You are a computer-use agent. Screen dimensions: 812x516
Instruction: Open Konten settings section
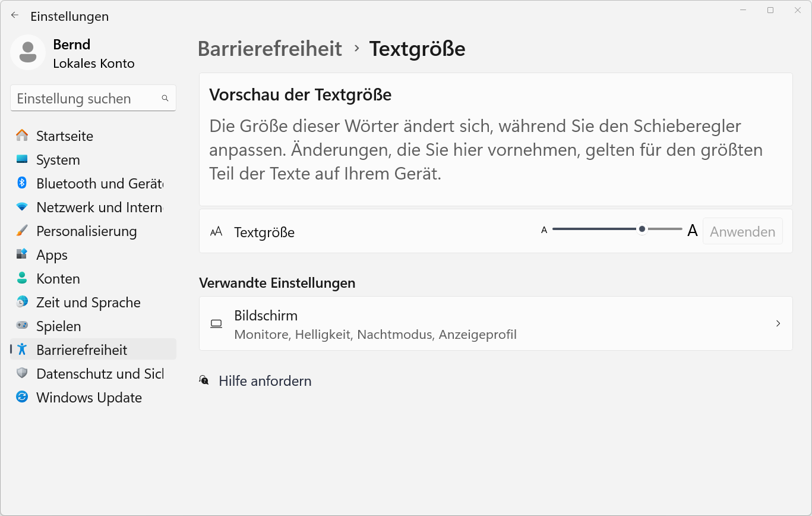point(58,279)
